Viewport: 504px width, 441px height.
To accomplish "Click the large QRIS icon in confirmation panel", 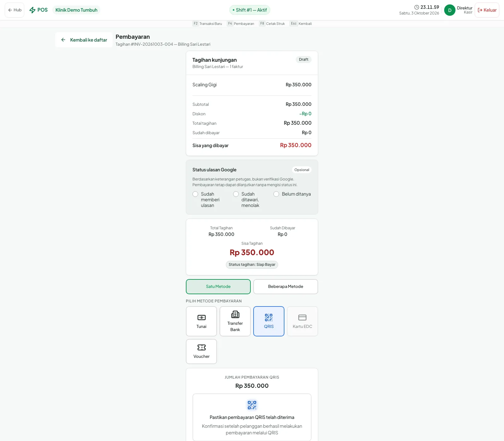I will pos(252,405).
